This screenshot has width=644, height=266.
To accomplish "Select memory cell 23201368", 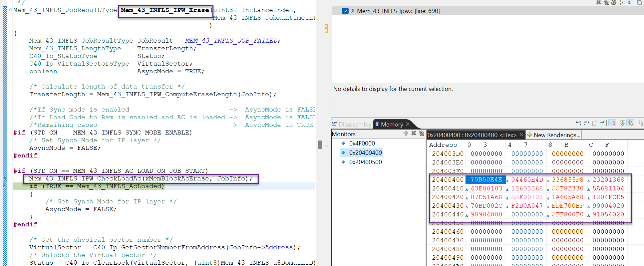I will click(x=608, y=180).
